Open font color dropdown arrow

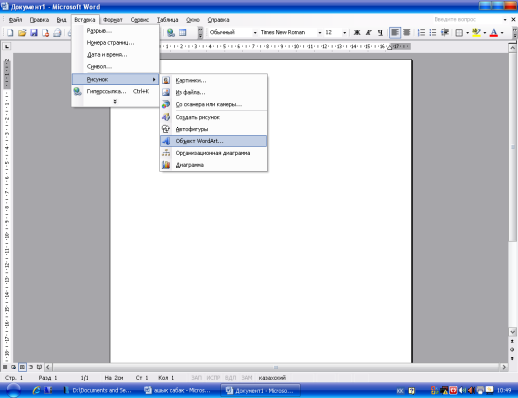click(x=502, y=33)
